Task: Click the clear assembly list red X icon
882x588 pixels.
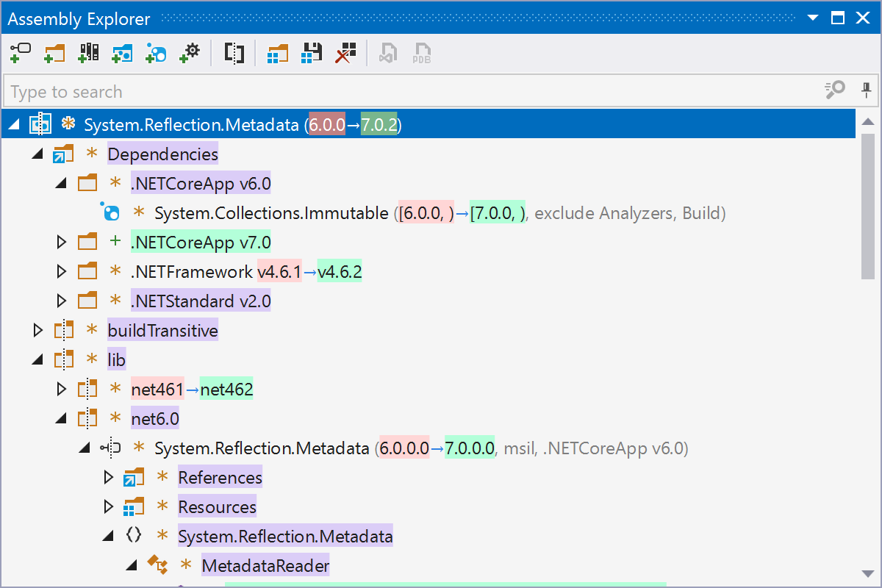Action: click(345, 53)
